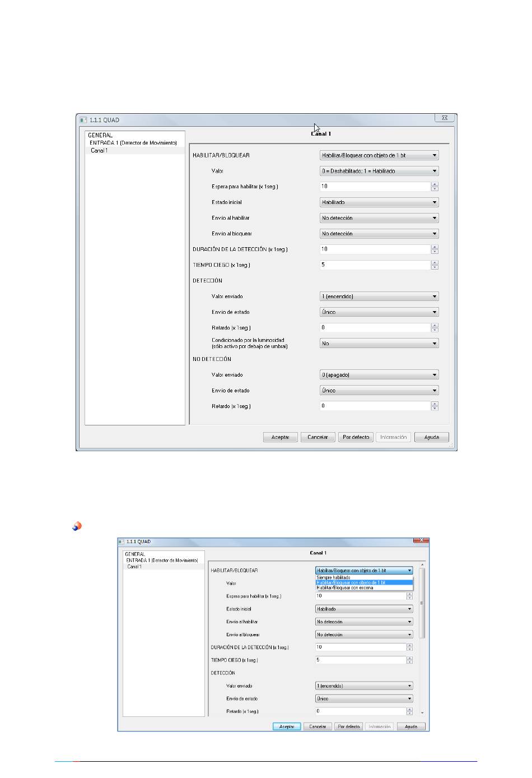Select GENERAL in the smaller dialog tree
This screenshot has width=532, height=778.
(135, 554)
